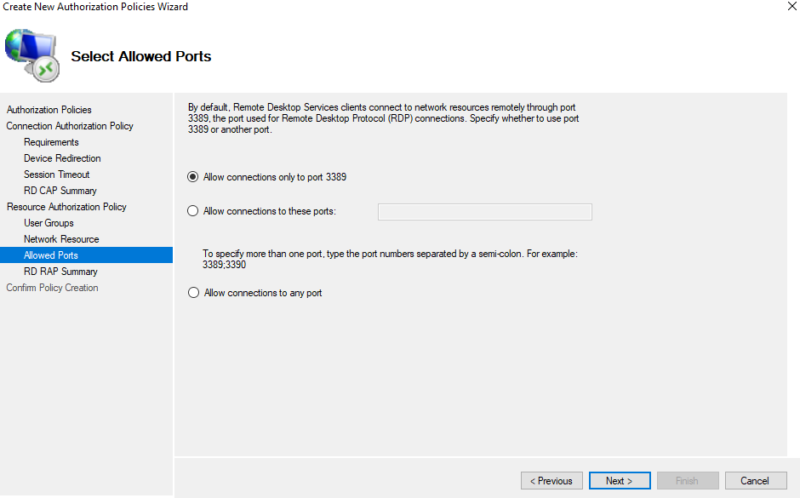
Task: Select the highlighted Allowed Ports step
Action: coord(51,255)
